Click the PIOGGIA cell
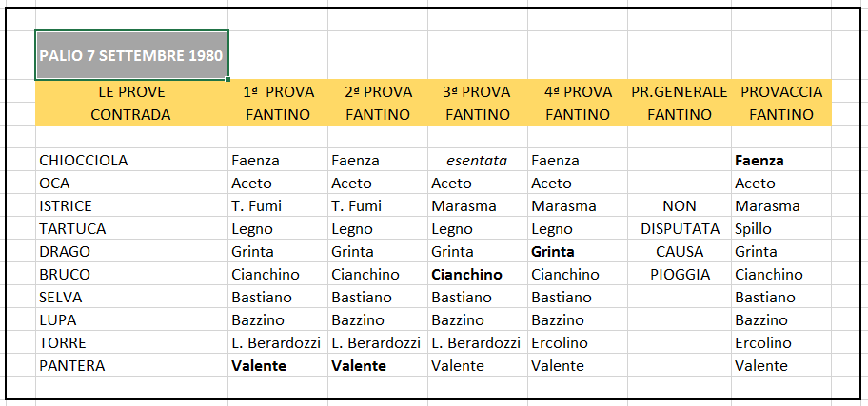The height and width of the screenshot is (406, 868). coord(680,275)
